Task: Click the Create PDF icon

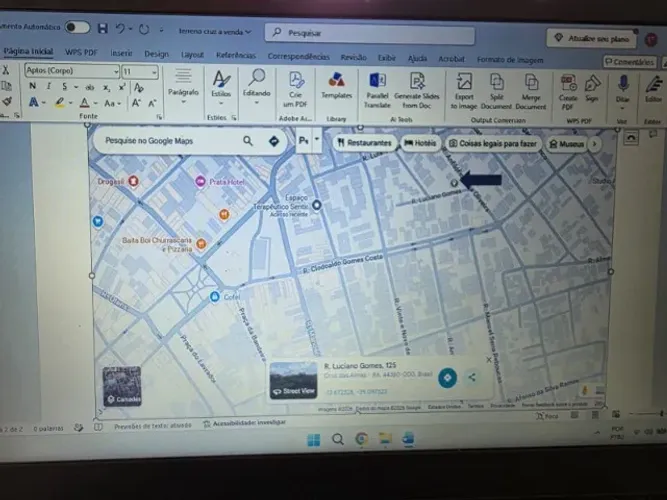Action: pos(568,93)
